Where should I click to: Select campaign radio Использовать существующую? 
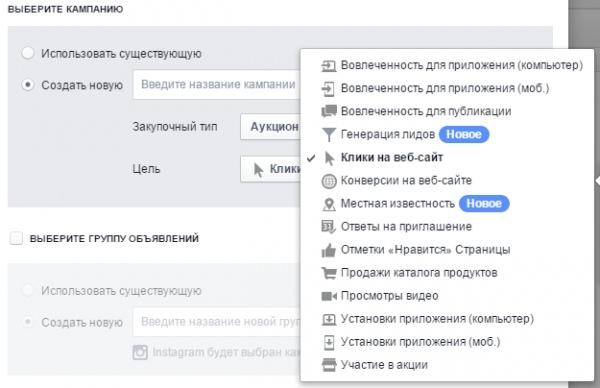[28, 53]
